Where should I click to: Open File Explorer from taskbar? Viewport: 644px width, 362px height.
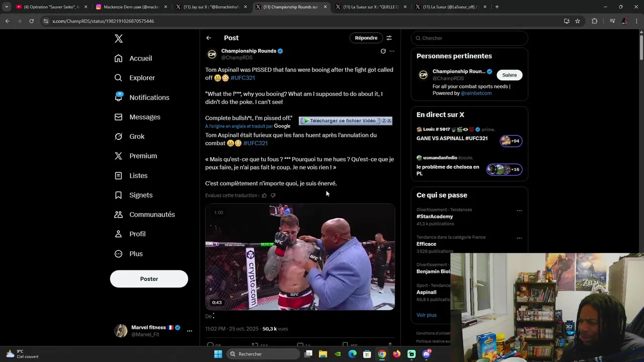[x=323, y=354]
